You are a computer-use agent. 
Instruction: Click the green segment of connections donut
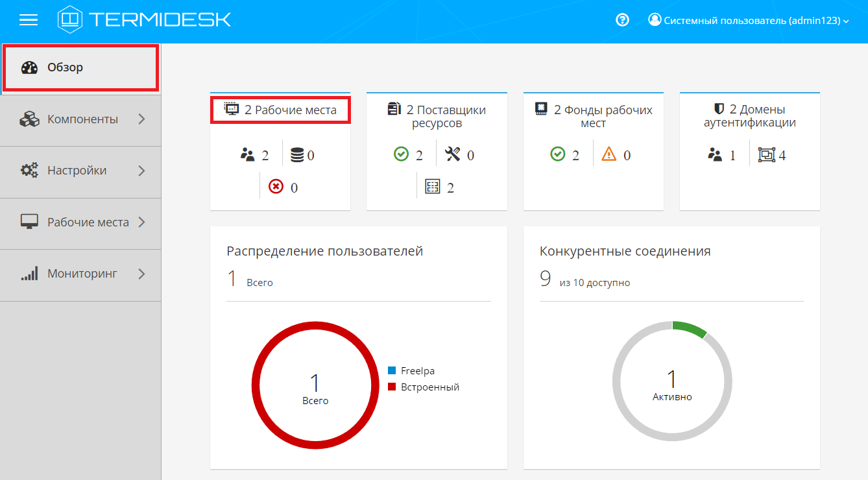[690, 328]
